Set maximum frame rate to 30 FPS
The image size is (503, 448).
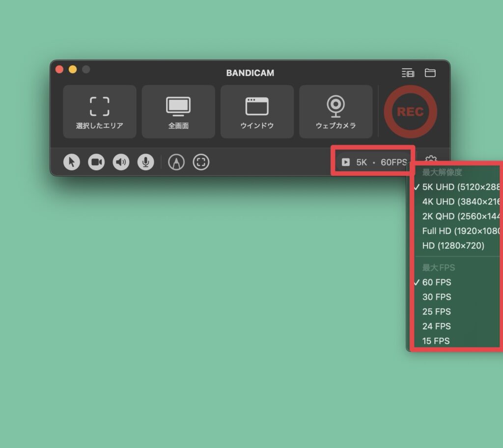[x=436, y=297]
